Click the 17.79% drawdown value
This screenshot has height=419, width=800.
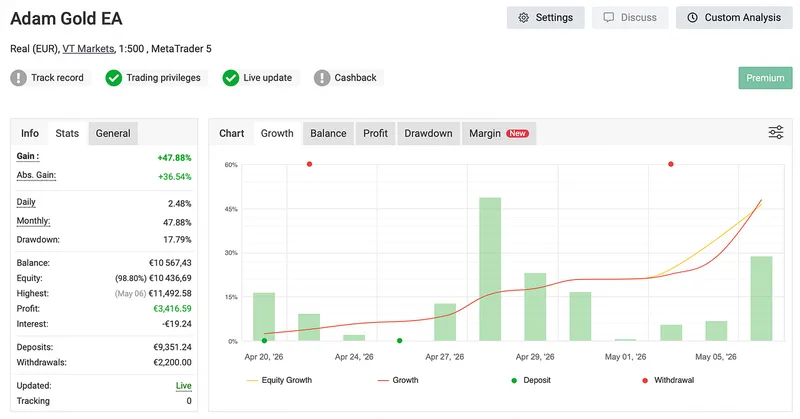(177, 239)
